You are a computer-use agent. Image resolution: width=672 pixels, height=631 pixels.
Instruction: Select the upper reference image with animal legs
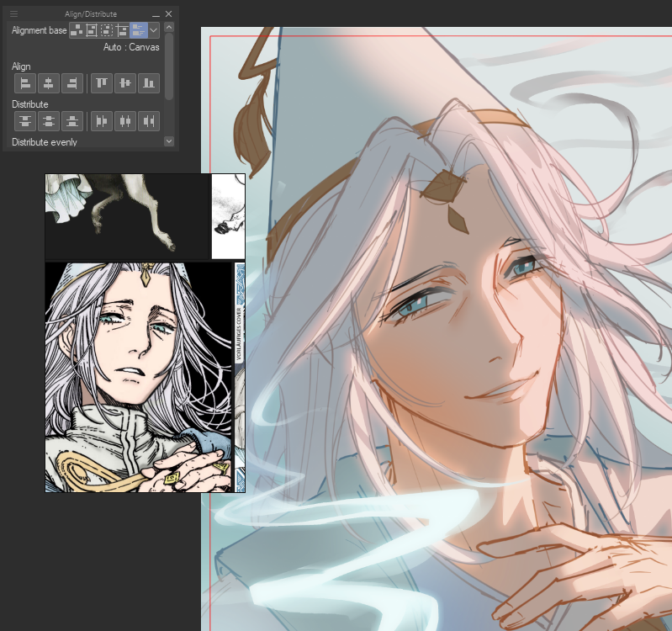click(x=127, y=216)
